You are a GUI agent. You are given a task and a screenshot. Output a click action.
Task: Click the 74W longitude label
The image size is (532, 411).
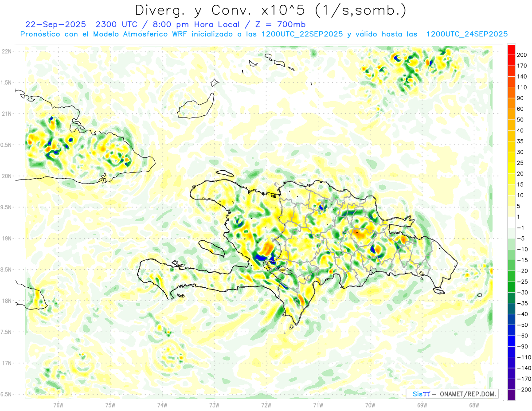tap(162, 405)
